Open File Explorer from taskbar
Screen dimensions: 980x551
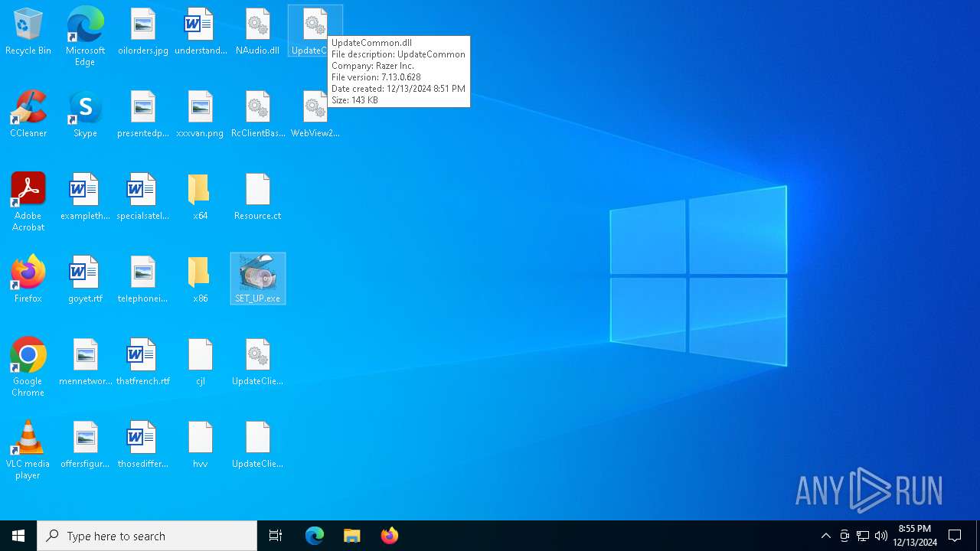pos(351,536)
